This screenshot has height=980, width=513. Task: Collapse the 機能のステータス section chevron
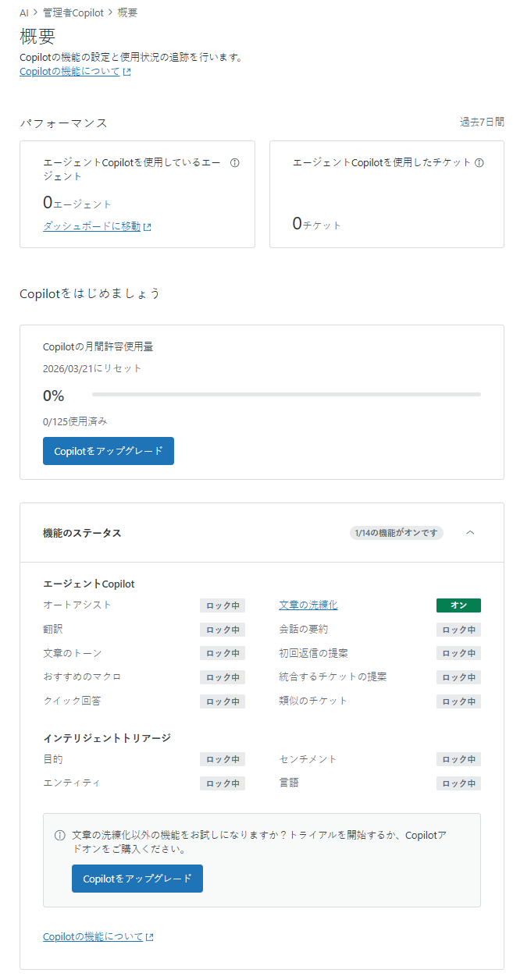[x=470, y=533]
